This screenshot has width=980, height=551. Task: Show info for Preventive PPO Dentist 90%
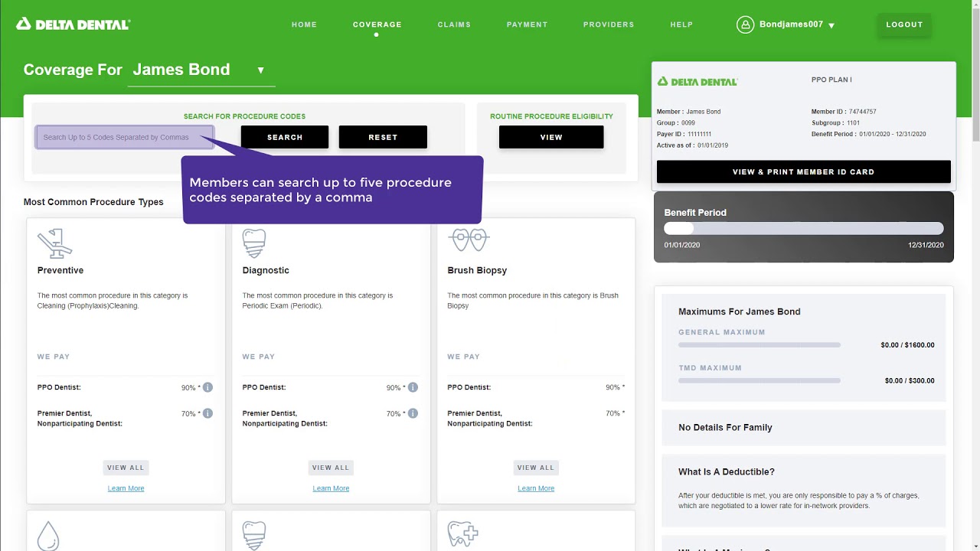(x=207, y=387)
